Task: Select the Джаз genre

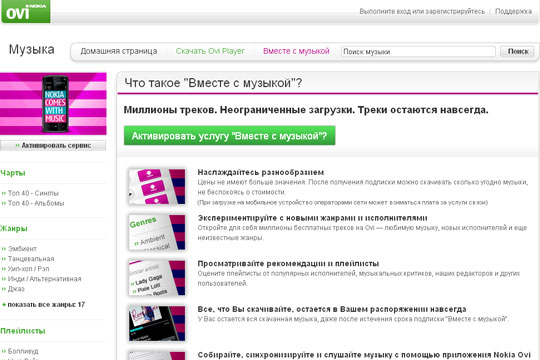Action: 16,289
